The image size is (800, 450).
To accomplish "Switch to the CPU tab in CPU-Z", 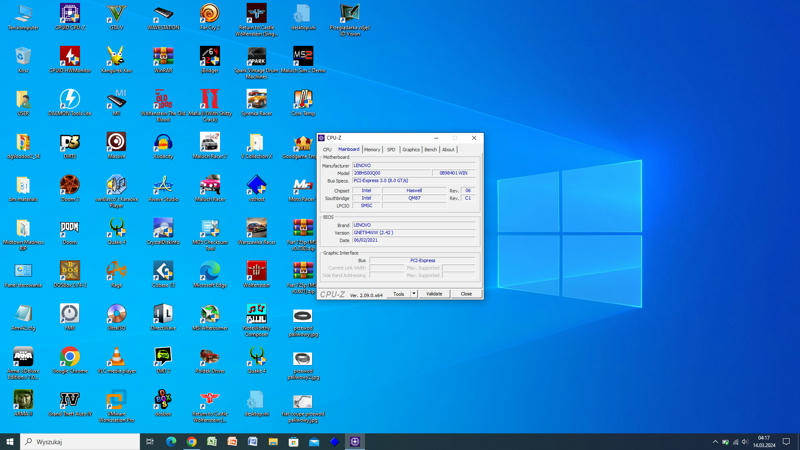I will (x=327, y=149).
